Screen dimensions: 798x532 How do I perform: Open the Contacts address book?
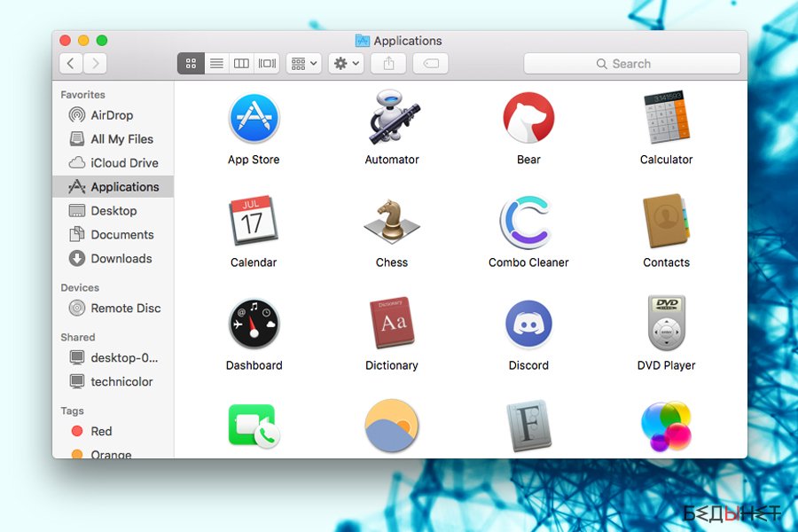click(x=666, y=221)
